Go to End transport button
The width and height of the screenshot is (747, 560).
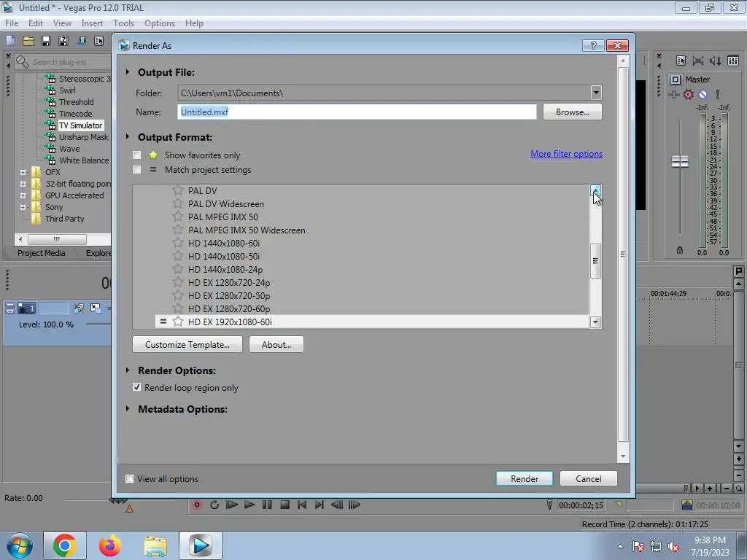click(x=320, y=505)
